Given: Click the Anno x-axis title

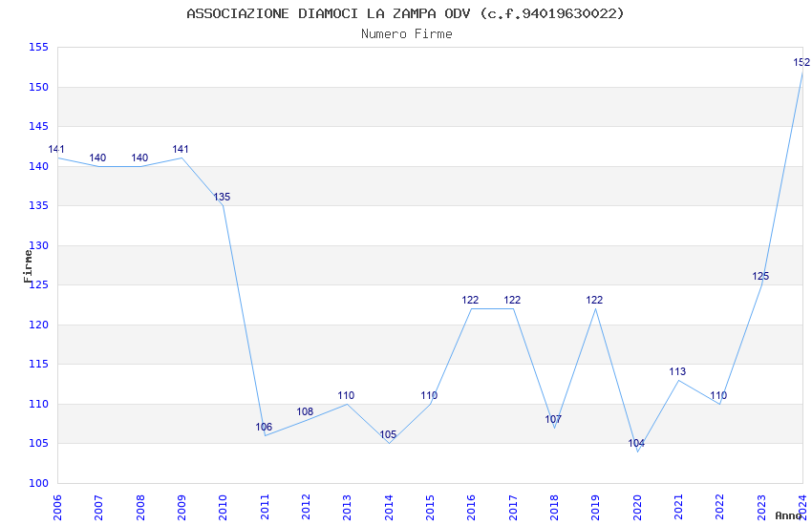Looking at the screenshot, I should point(789,515).
